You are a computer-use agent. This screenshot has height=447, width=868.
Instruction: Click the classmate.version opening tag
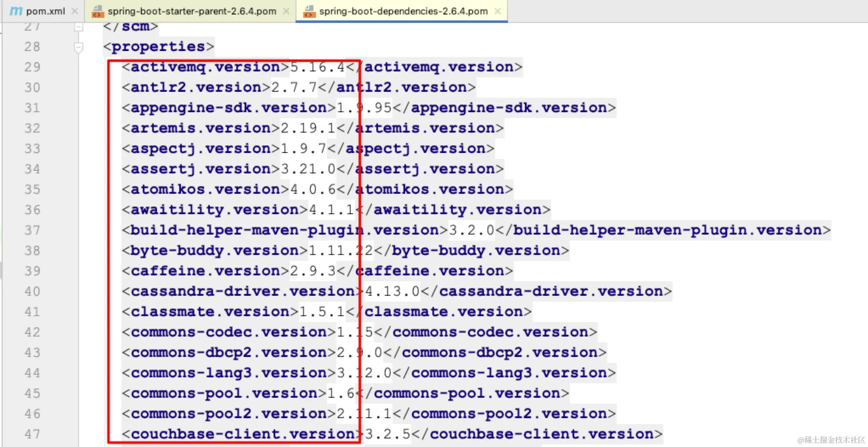[x=210, y=312]
